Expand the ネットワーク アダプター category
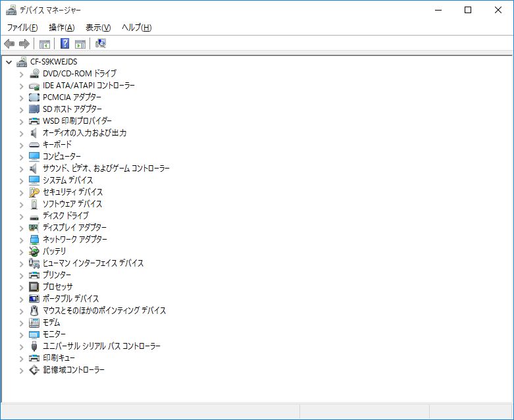 click(21, 240)
